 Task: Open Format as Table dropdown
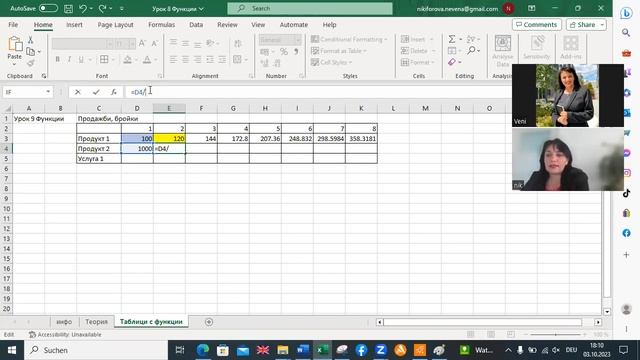(x=338, y=51)
